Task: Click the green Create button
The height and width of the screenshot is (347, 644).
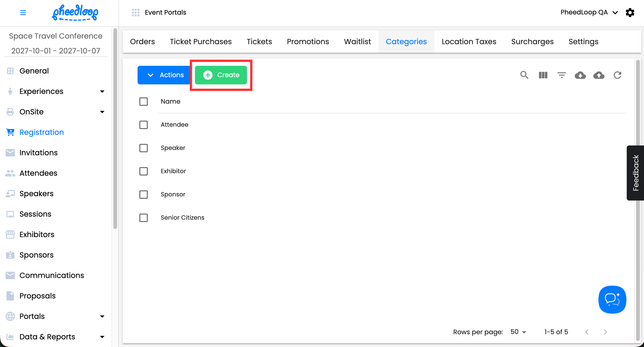Action: [x=221, y=75]
